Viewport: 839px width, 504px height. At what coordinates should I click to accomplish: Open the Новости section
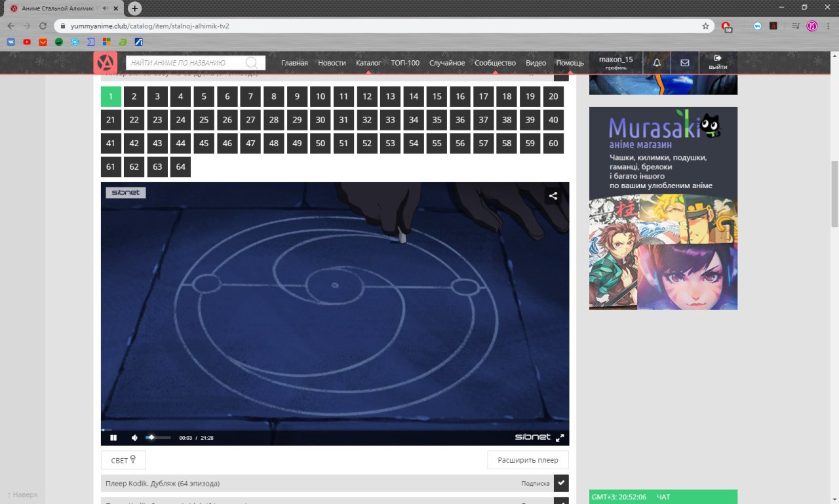point(332,63)
